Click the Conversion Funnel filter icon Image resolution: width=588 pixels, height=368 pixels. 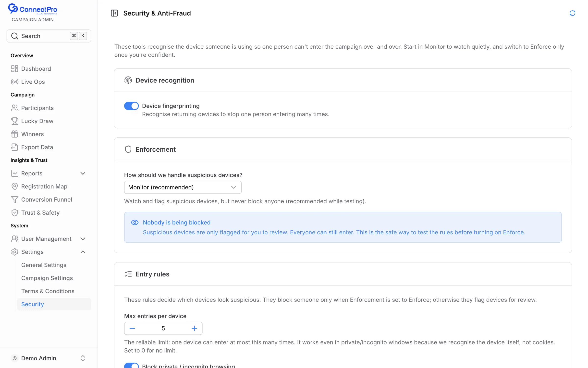coord(15,199)
